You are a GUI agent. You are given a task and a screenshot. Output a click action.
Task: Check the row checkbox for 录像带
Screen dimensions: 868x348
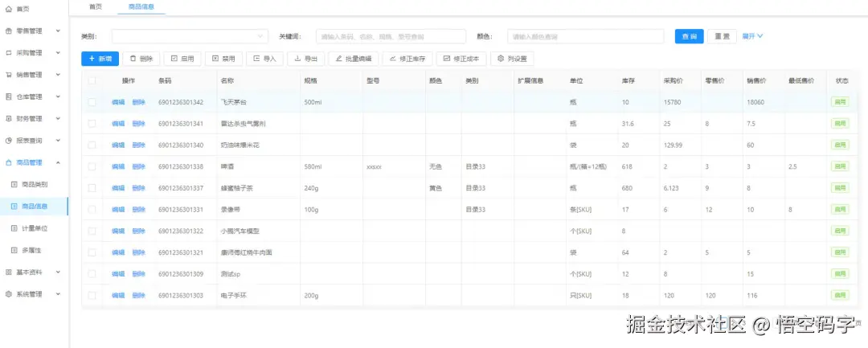click(x=92, y=210)
